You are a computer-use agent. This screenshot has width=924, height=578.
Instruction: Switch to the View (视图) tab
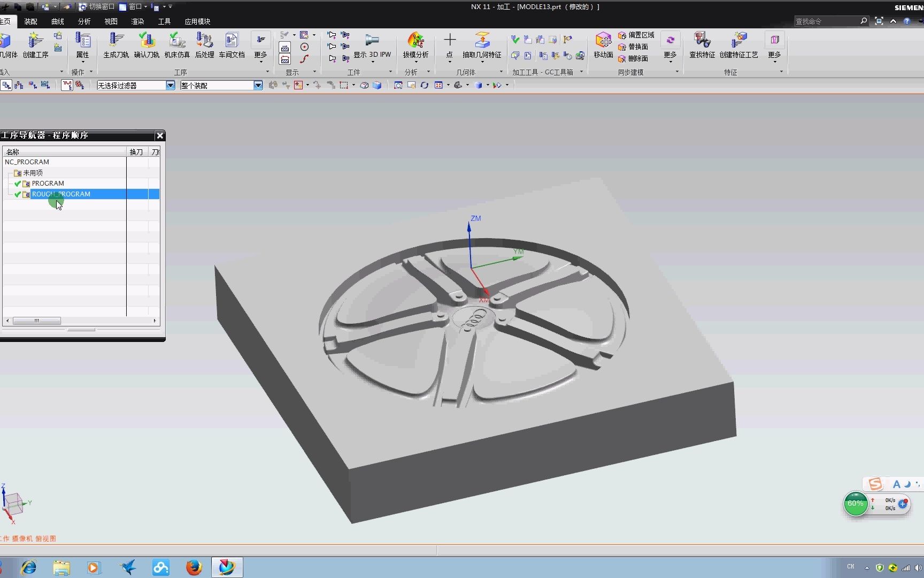[111, 21]
